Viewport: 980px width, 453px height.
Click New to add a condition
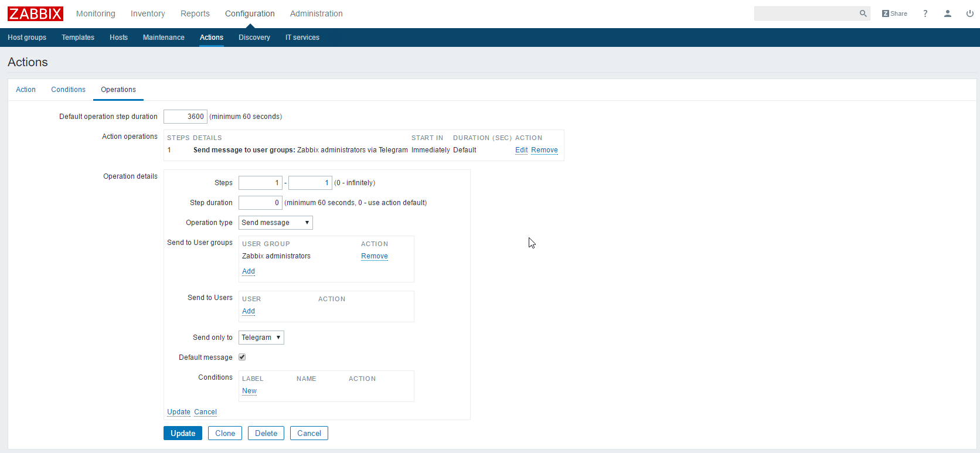click(249, 391)
